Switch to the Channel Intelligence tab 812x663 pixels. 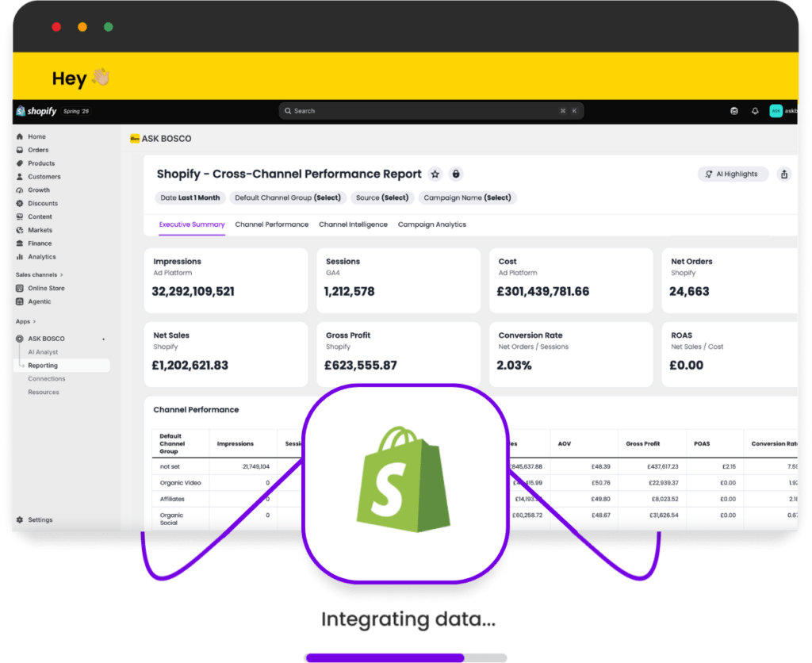353,224
